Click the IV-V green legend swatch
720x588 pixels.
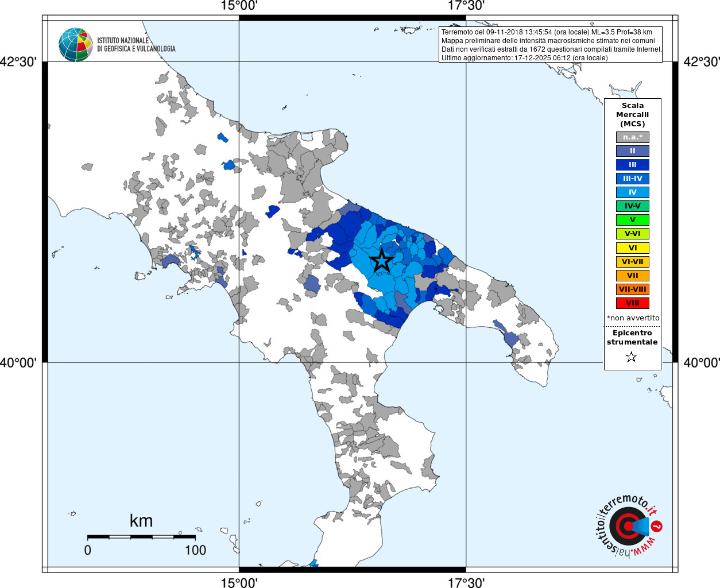point(633,206)
